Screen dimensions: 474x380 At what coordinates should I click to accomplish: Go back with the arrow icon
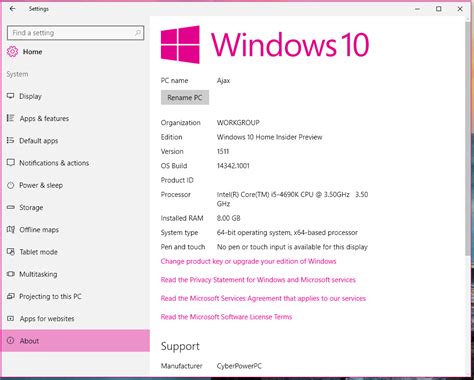(x=12, y=9)
